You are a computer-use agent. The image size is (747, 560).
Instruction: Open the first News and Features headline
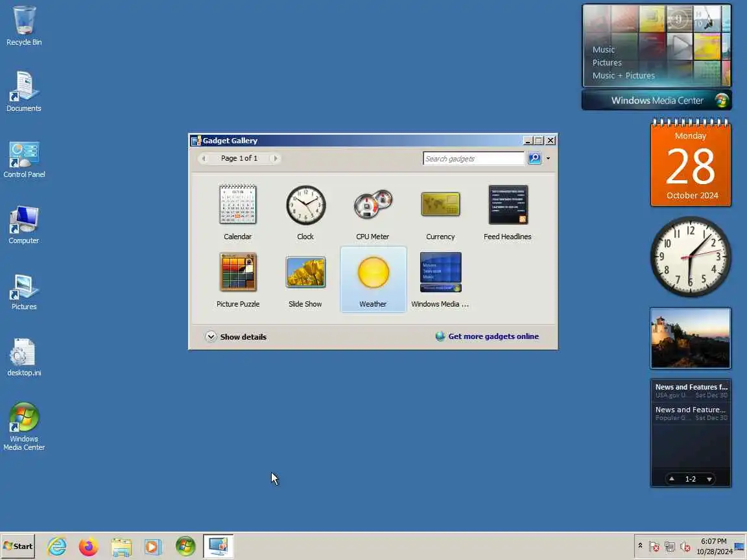691,390
